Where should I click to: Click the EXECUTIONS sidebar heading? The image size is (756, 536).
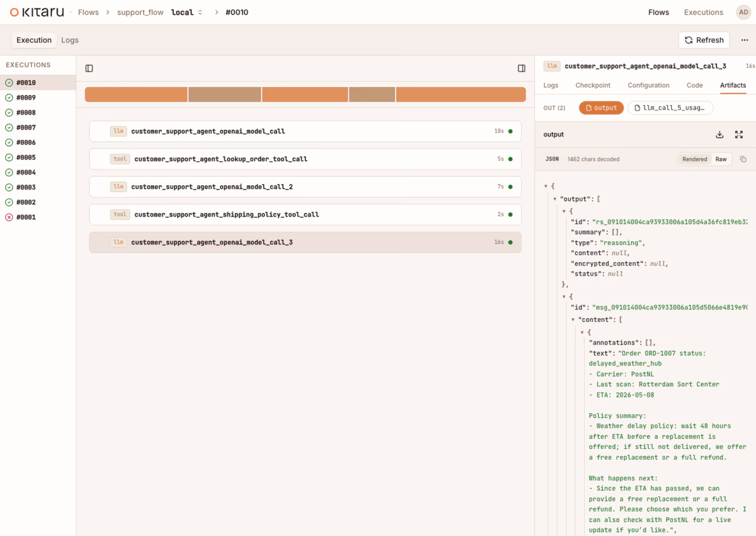(x=28, y=65)
